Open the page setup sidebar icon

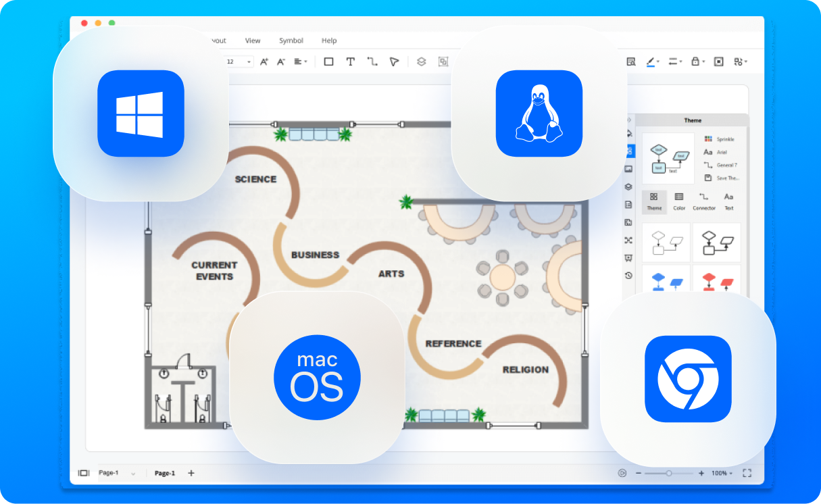coord(628,204)
